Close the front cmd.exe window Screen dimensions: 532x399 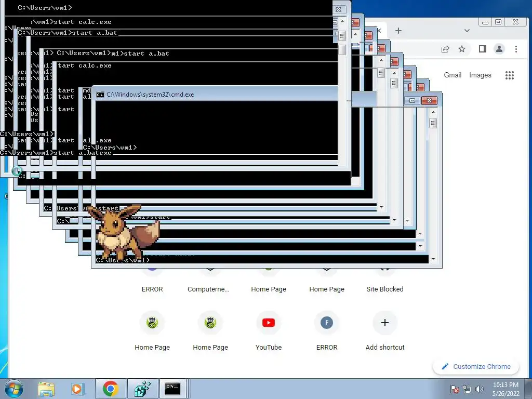(x=429, y=100)
